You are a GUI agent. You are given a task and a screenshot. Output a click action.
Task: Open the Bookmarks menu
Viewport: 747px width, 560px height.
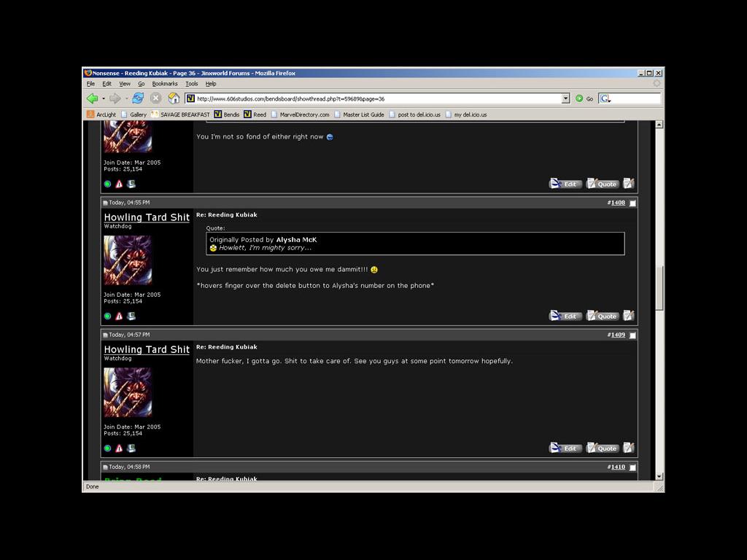tap(165, 84)
